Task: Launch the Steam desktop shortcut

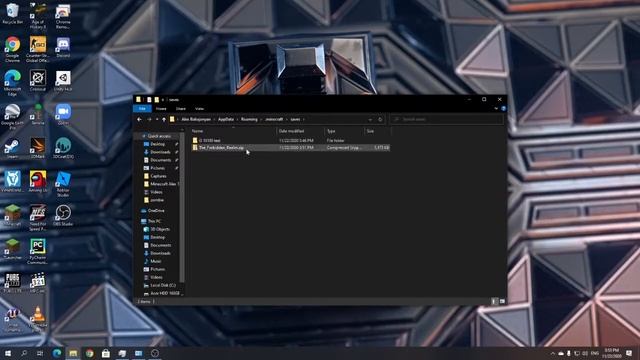Action: [12, 148]
